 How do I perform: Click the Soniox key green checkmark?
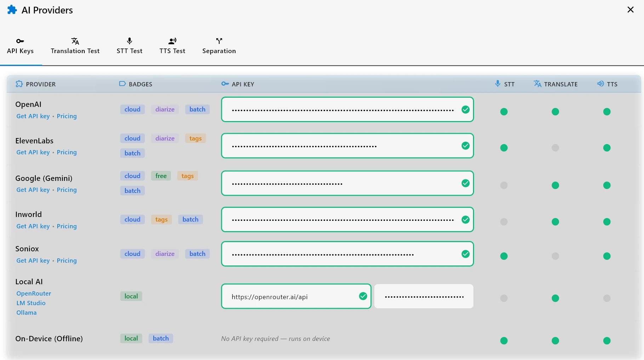tap(466, 254)
